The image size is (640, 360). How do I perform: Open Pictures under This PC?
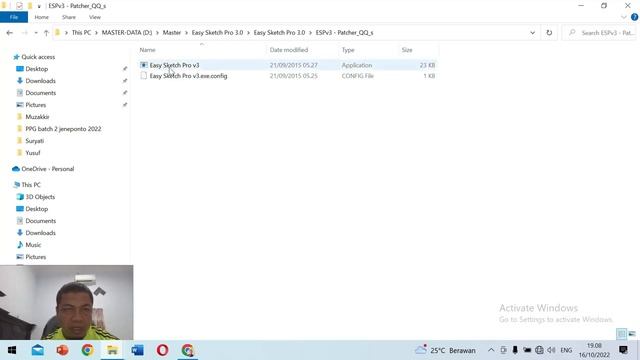tap(36, 257)
